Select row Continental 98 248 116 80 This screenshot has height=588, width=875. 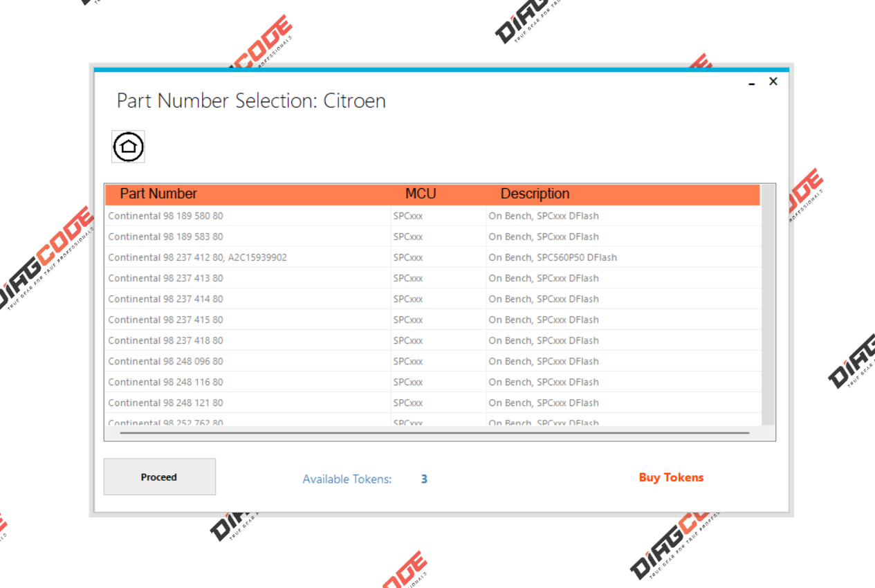coord(433,382)
